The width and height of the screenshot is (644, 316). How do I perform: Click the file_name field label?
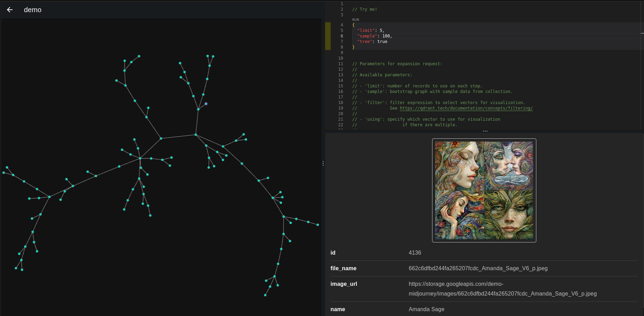tap(343, 268)
